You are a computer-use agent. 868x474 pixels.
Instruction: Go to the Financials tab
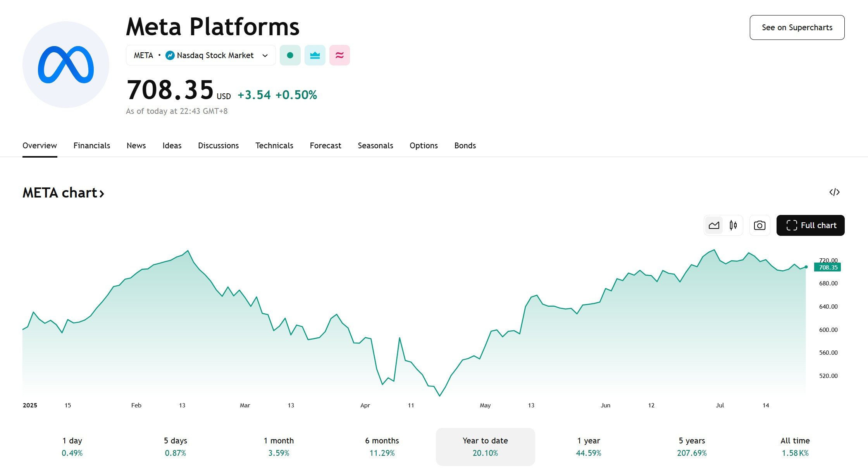pyautogui.click(x=92, y=146)
